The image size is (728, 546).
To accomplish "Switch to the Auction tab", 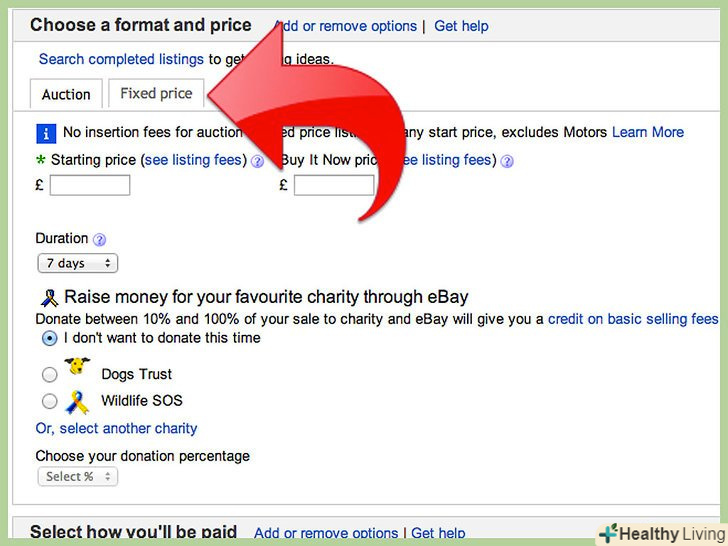I will pos(66,94).
